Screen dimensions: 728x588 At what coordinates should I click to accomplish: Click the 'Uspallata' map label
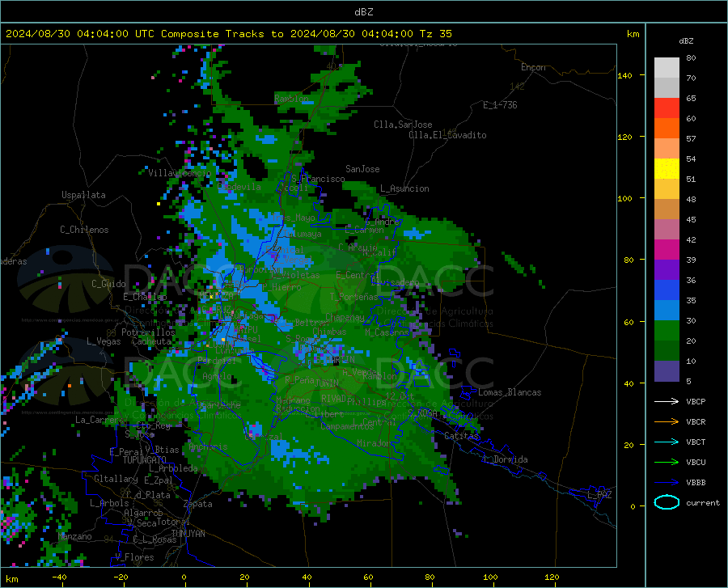pos(83,195)
